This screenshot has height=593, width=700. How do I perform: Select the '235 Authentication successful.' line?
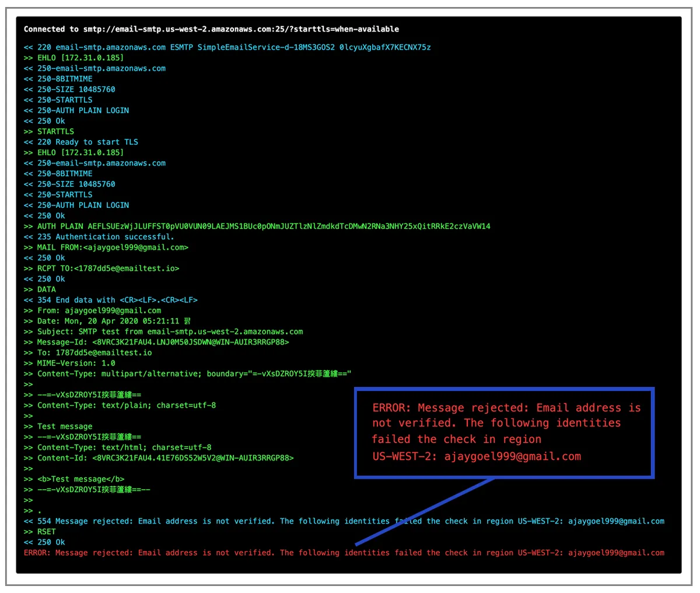pos(99,236)
